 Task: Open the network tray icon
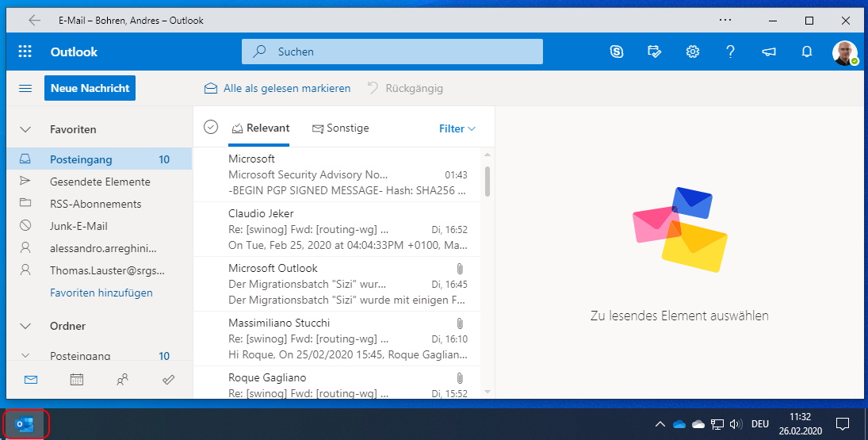click(x=717, y=424)
